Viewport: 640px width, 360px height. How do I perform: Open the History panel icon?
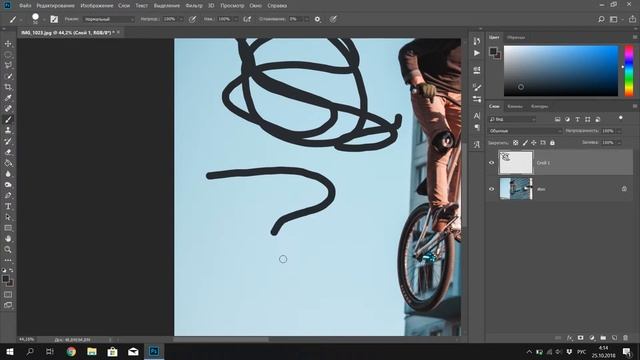click(477, 41)
